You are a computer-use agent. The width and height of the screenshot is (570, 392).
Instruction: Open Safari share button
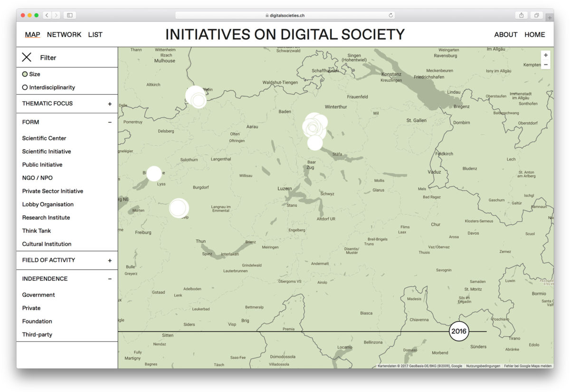pos(522,15)
